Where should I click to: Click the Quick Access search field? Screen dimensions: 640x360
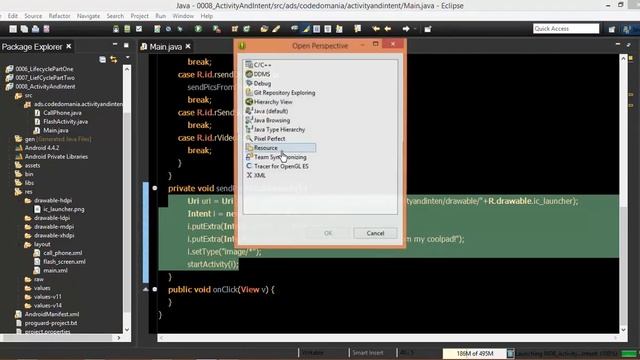[x=566, y=29]
